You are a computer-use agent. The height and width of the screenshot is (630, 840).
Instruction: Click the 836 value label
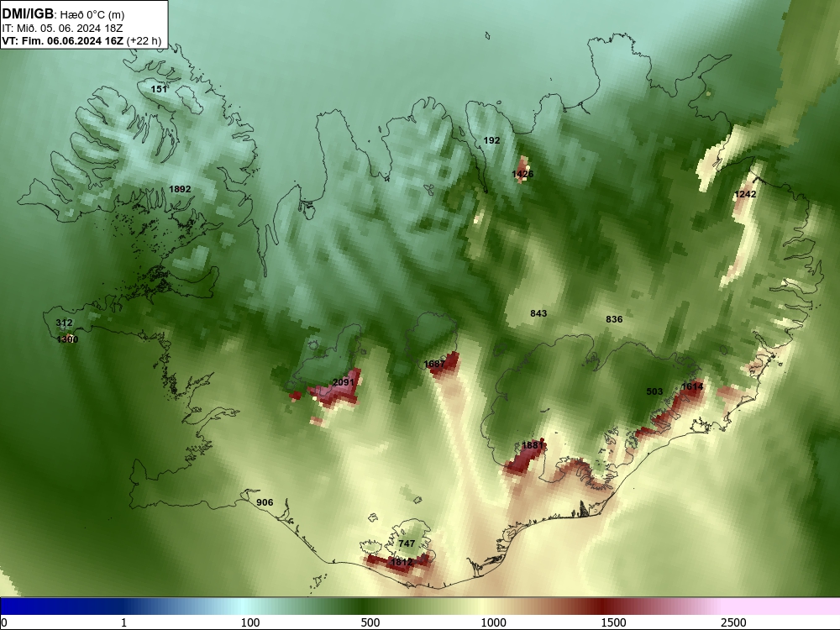(614, 319)
